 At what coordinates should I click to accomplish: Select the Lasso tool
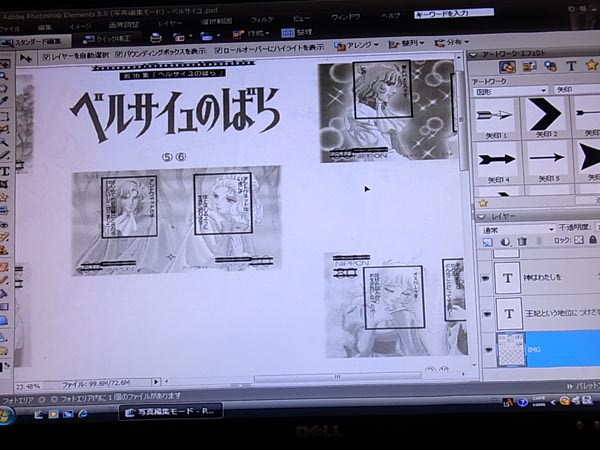(4, 129)
